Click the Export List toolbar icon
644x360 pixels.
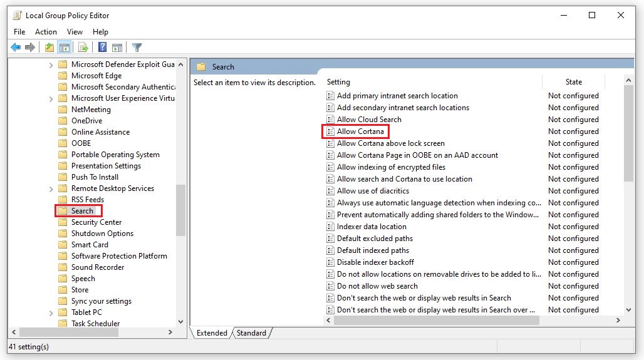coord(82,48)
